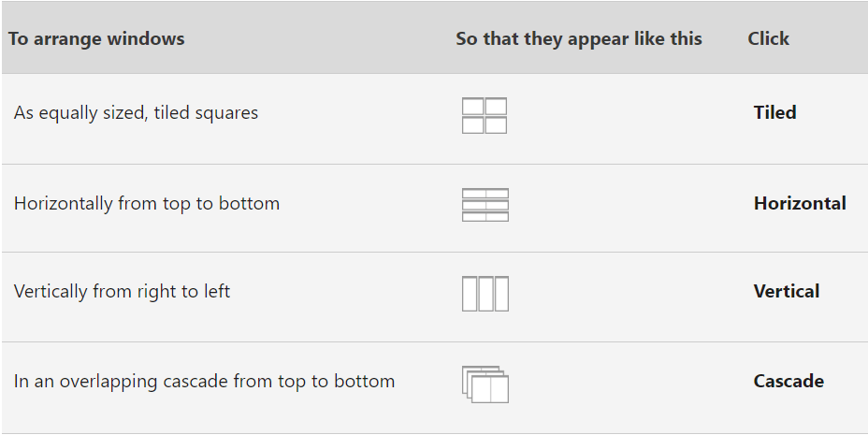The width and height of the screenshot is (868, 435).
Task: Select the bold Horizontal label
Action: [x=800, y=203]
